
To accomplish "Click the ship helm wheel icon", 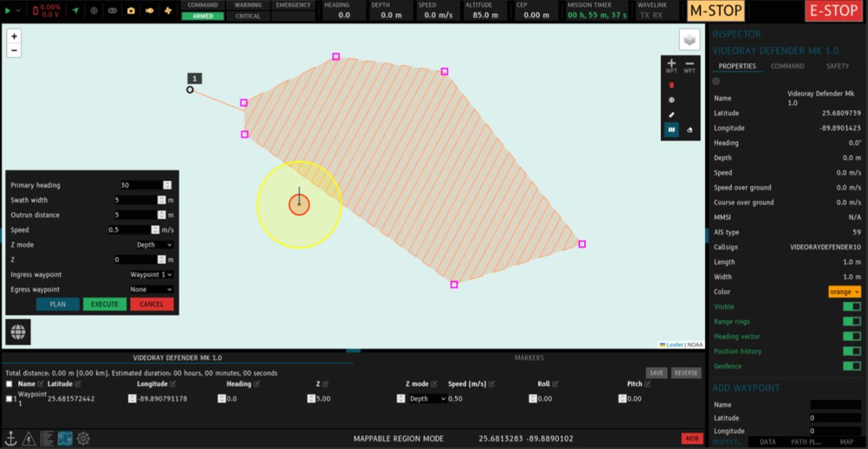I will (x=84, y=438).
